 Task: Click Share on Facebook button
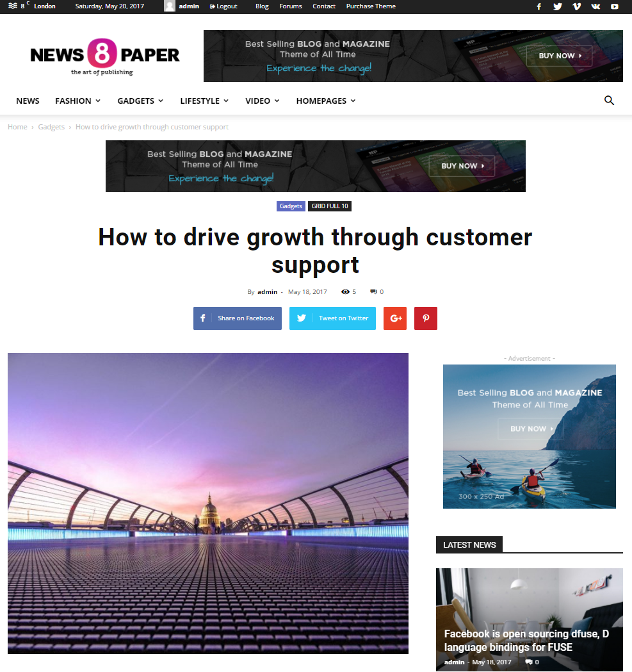238,318
